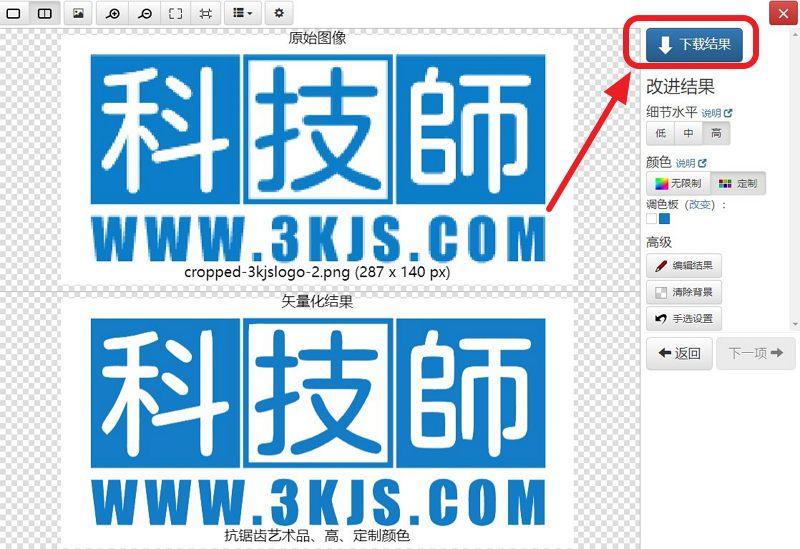Click 清除背景 remove background button
The height and width of the screenshot is (549, 800).
(x=684, y=292)
